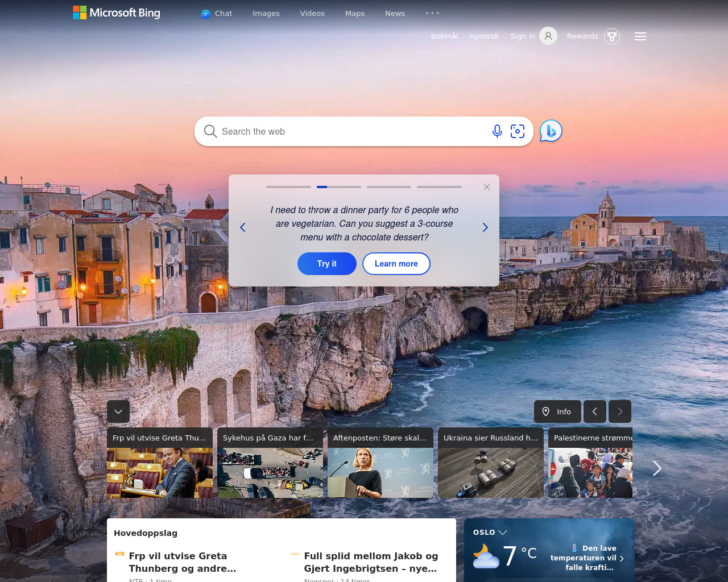Viewport: 728px width, 582px height.
Task: Open the hamburger settings menu
Action: point(640,36)
